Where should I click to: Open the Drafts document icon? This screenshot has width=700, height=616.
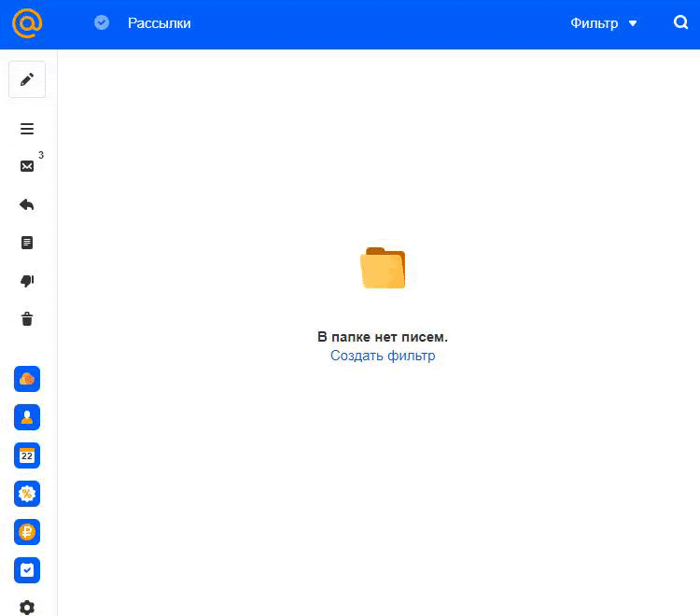click(27, 243)
